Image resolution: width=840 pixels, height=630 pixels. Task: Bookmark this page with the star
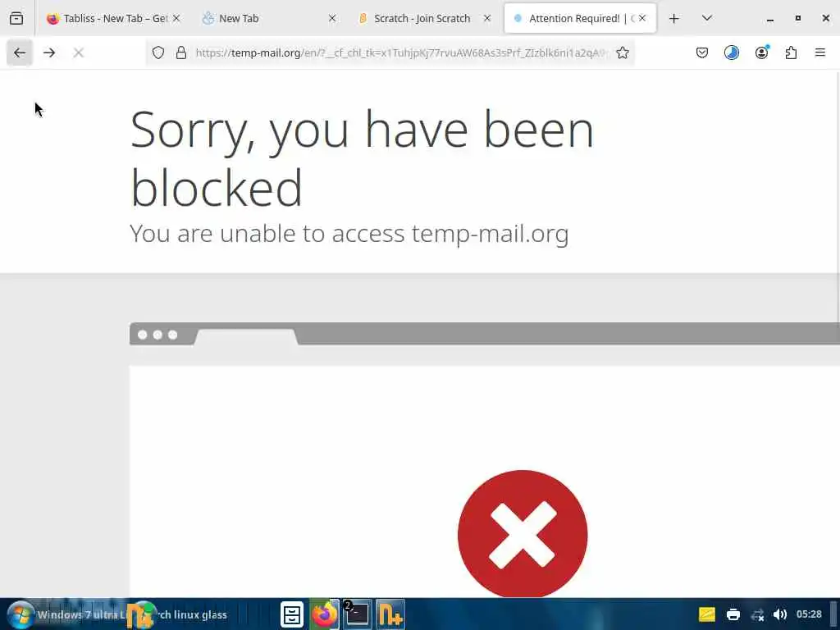click(x=622, y=52)
